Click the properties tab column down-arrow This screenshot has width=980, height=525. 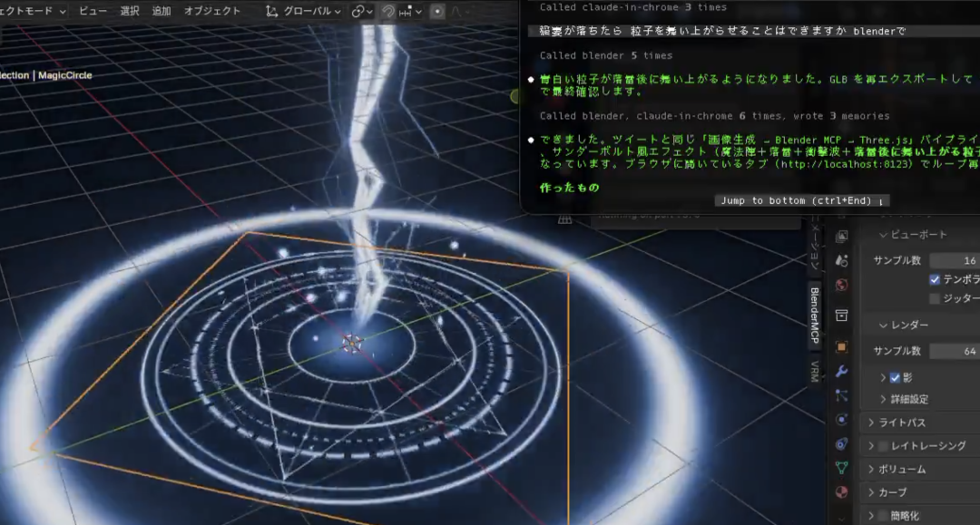pyautogui.click(x=842, y=518)
